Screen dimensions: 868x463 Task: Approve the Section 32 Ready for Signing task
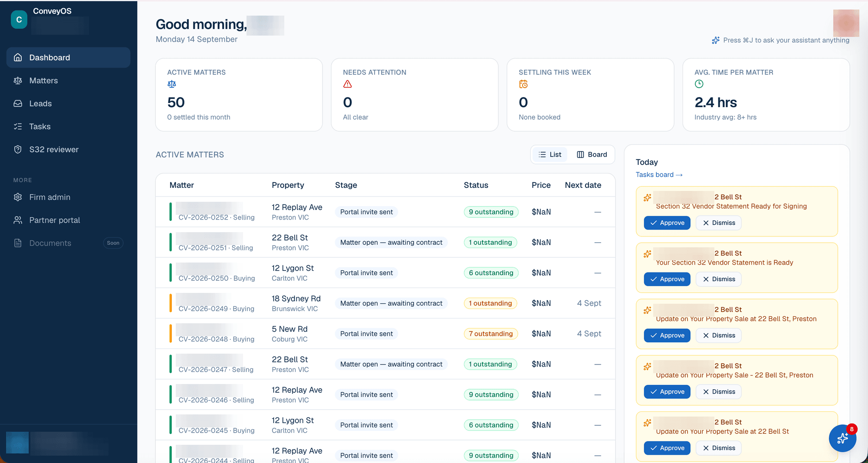click(x=667, y=223)
